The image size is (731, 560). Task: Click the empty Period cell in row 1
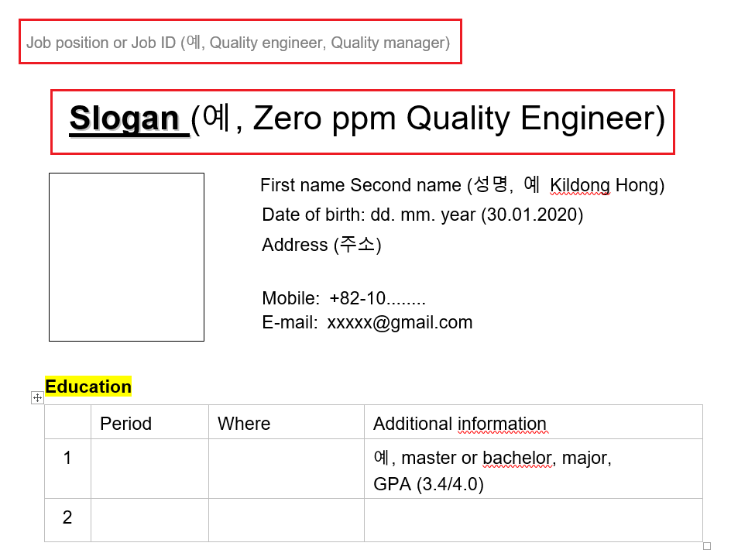pos(149,469)
